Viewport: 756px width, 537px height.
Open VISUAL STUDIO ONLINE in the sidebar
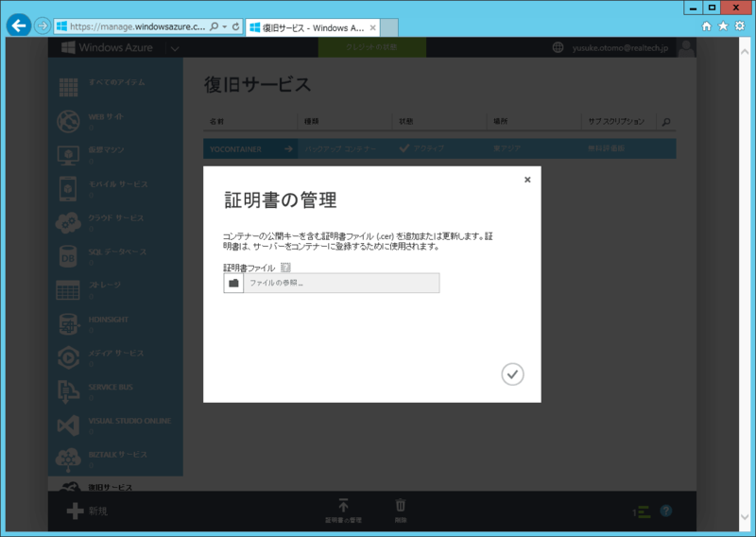(x=115, y=425)
